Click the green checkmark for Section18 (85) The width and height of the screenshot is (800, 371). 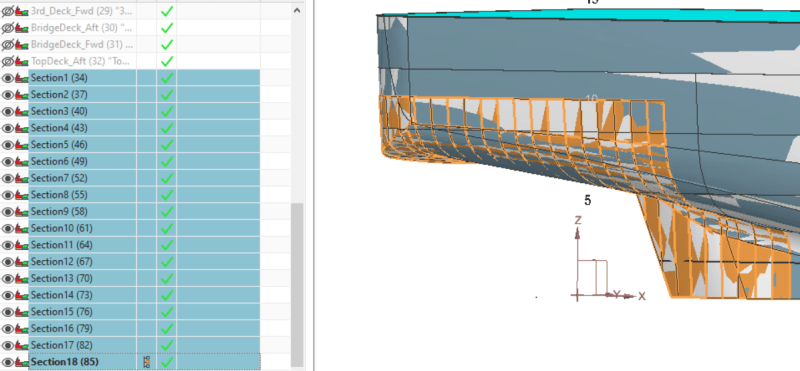coord(167,362)
